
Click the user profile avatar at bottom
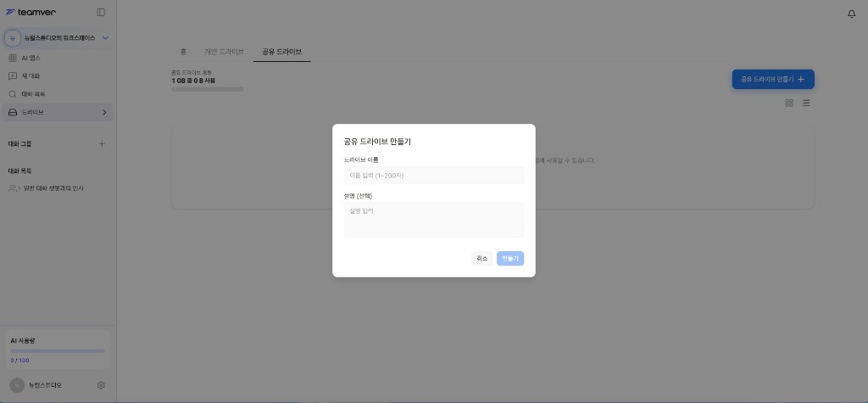[17, 385]
